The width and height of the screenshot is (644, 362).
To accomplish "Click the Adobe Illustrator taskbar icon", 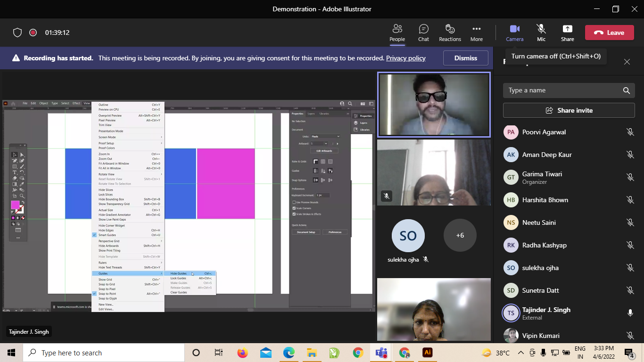I will 428,353.
